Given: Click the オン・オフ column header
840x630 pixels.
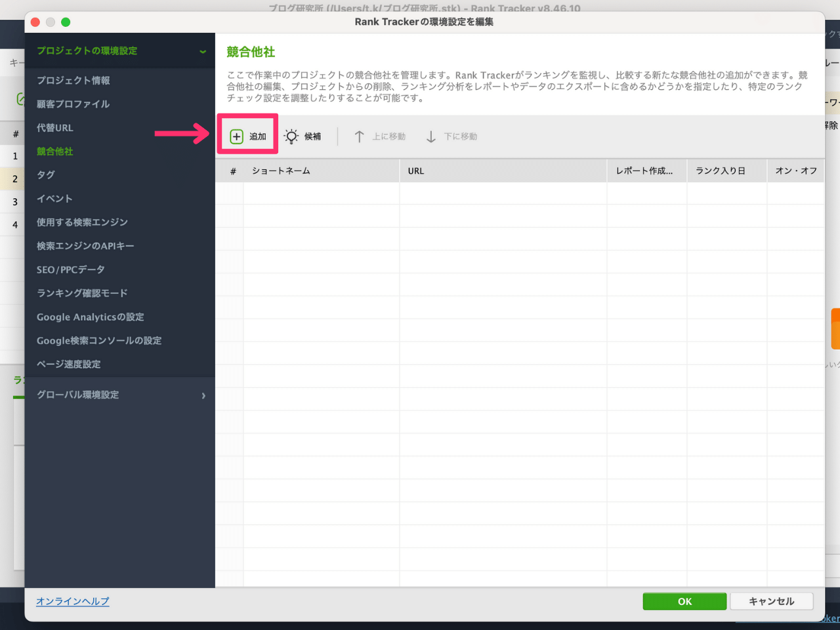Looking at the screenshot, I should point(796,171).
